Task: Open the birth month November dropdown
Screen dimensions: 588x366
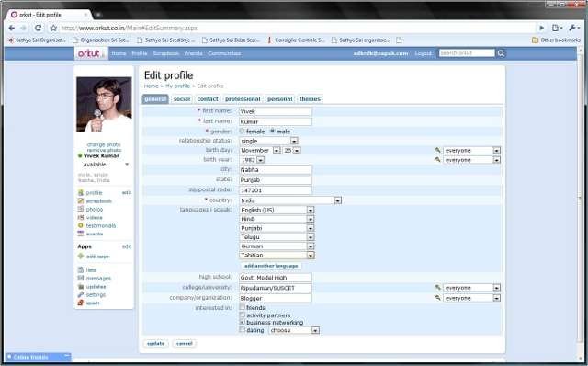Action: pyautogui.click(x=260, y=150)
